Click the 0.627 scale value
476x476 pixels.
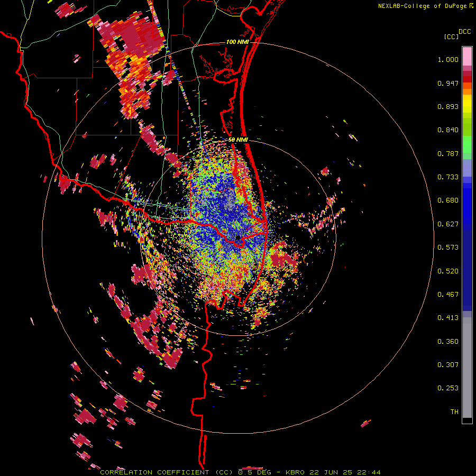[x=448, y=224]
